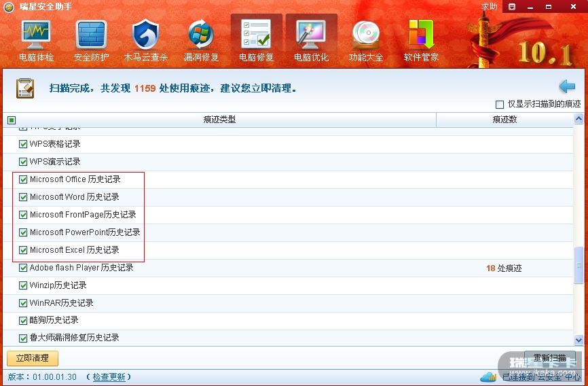
Task: Toggle select-all checkbox in table header
Action: point(12,120)
